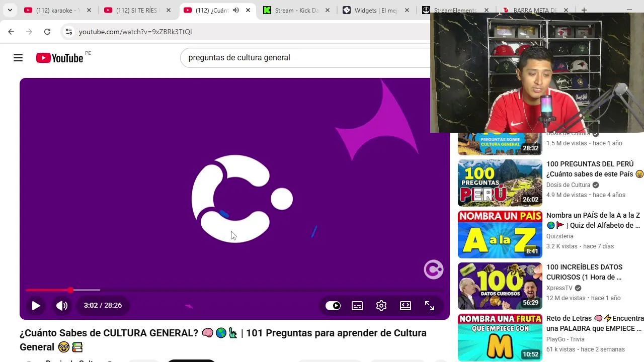Mute the video volume
The width and height of the screenshot is (644, 362).
(62, 306)
